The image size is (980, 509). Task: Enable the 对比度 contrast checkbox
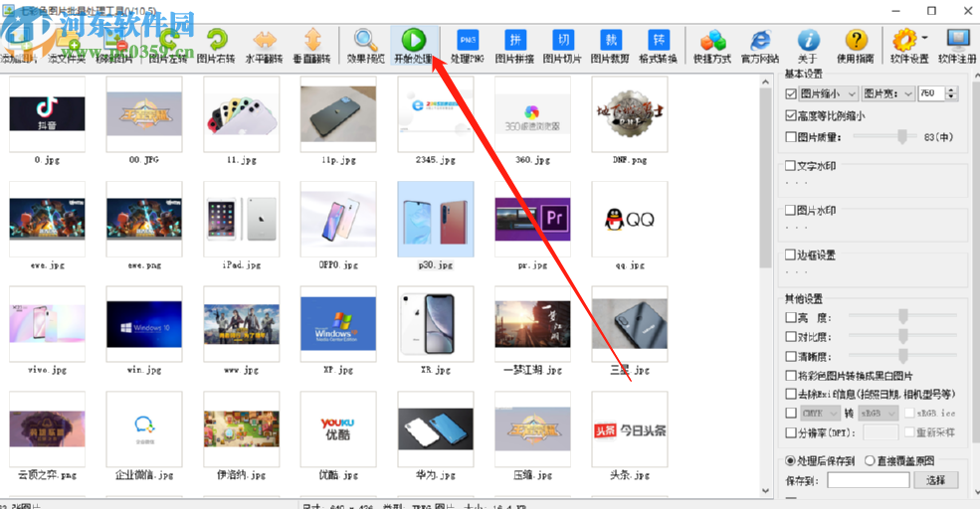click(x=791, y=337)
